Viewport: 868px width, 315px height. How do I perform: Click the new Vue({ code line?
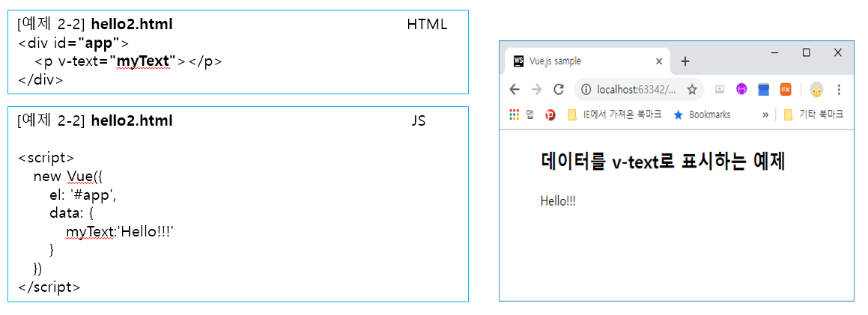[69, 177]
